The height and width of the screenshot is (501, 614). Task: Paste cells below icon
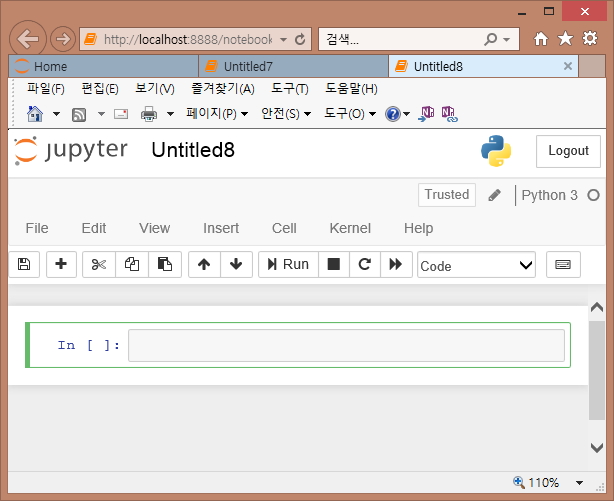pyautogui.click(x=165, y=264)
